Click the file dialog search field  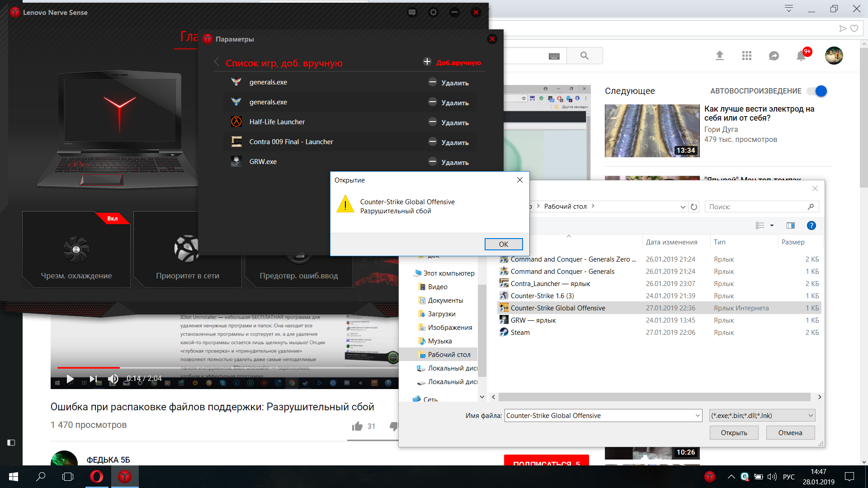pyautogui.click(x=761, y=207)
